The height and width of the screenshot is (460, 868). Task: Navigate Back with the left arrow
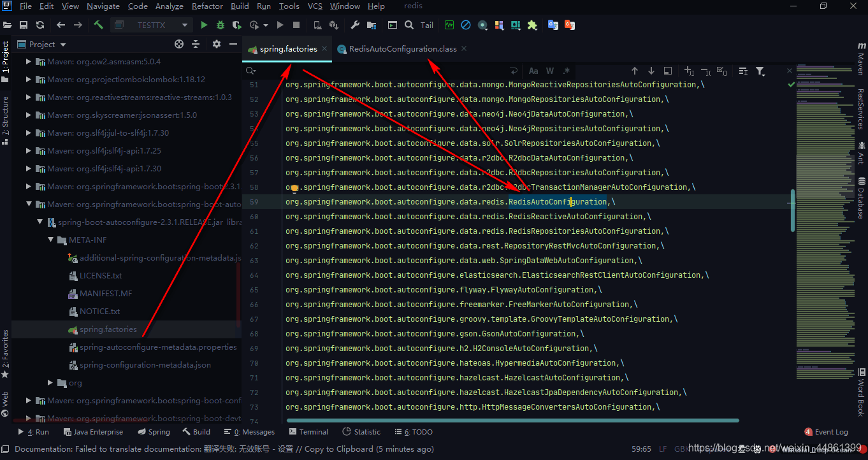tap(61, 25)
